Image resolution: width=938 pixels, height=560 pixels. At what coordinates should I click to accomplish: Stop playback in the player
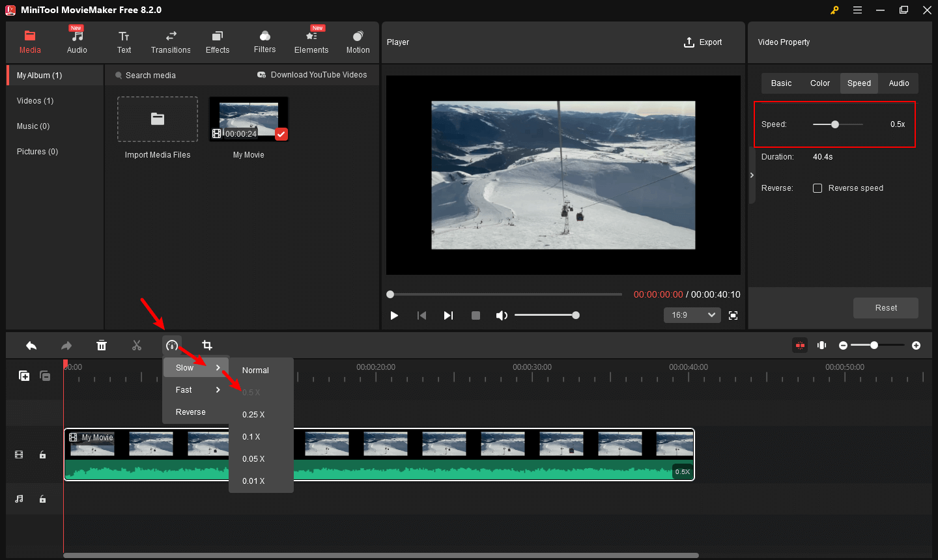pyautogui.click(x=476, y=315)
